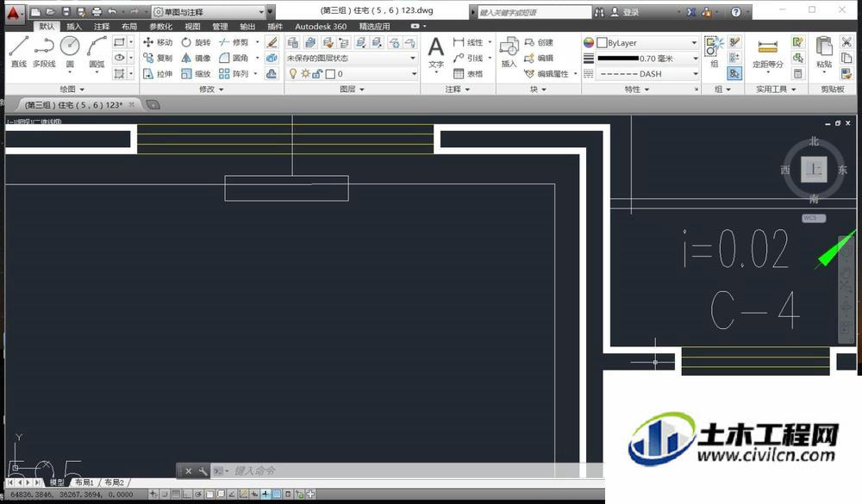
Task: Click the keyword search box in title bar
Action: point(534,12)
